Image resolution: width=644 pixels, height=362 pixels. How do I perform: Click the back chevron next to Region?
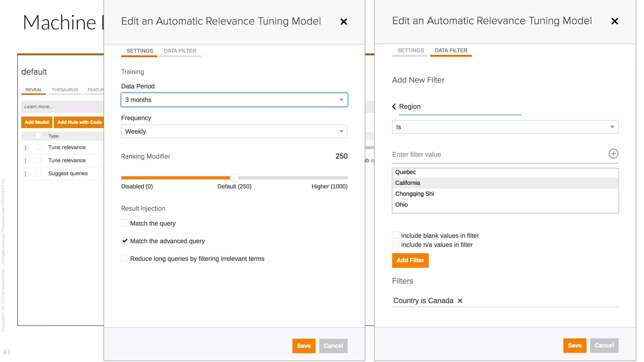[394, 107]
